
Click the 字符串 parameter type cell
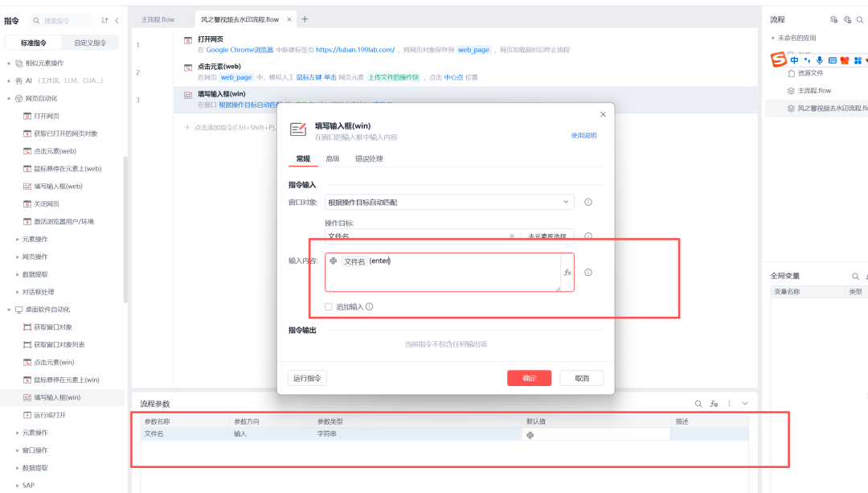pyautogui.click(x=326, y=433)
